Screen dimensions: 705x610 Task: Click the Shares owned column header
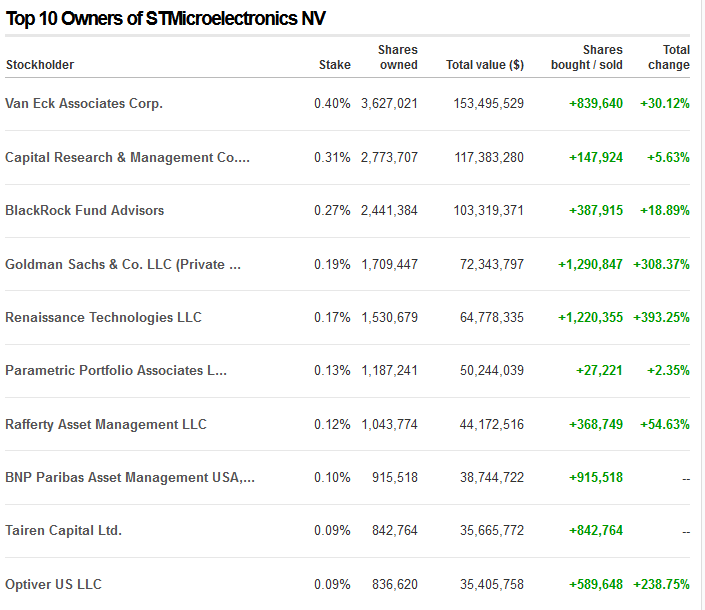[x=398, y=57]
